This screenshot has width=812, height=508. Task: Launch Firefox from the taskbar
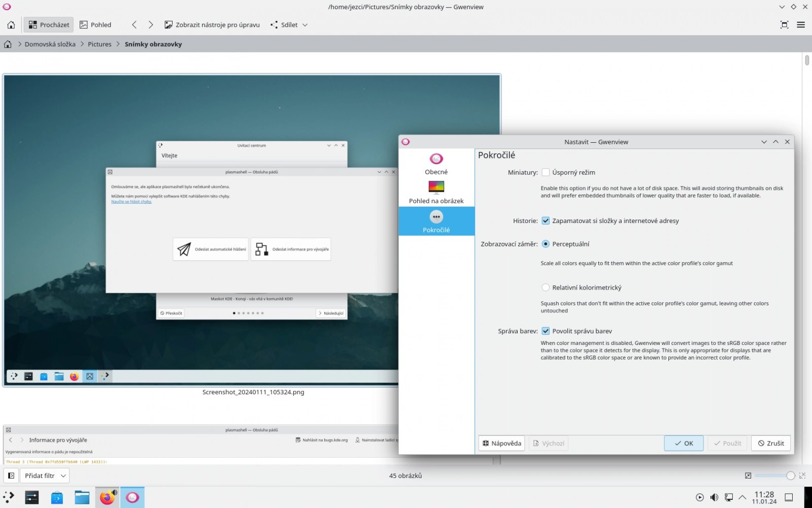click(107, 497)
